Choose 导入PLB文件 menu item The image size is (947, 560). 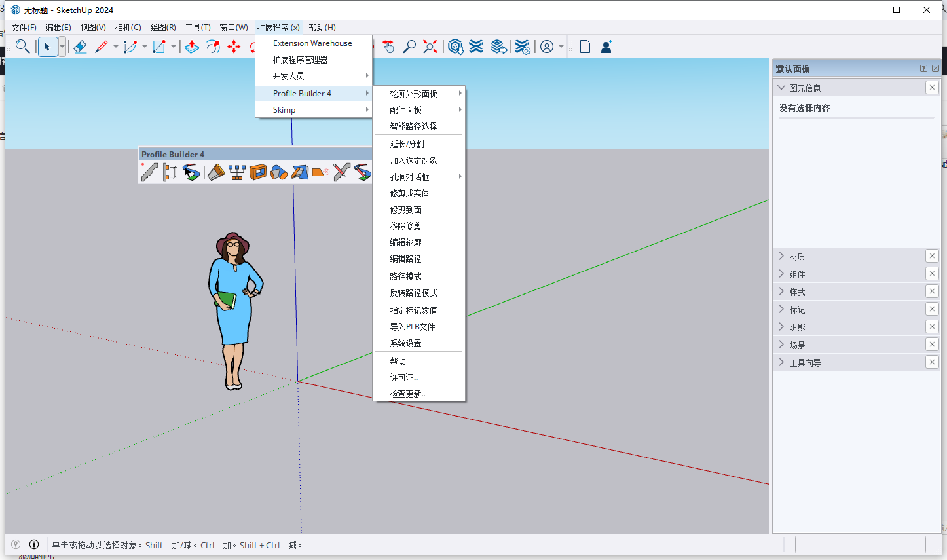pyautogui.click(x=419, y=327)
